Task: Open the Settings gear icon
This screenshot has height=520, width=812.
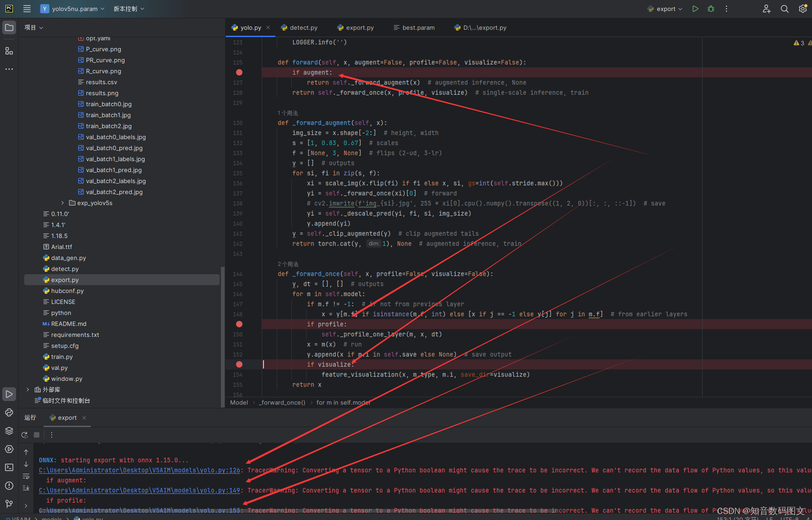Action: 802,8
